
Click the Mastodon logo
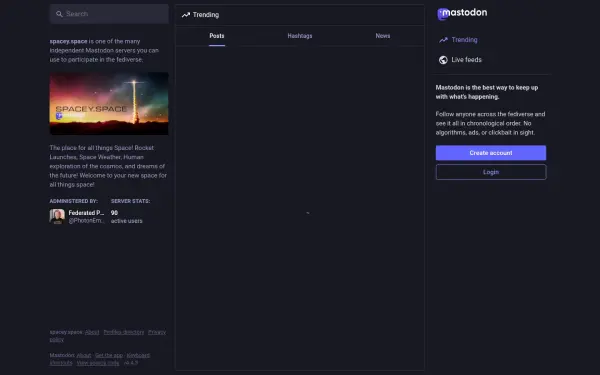click(462, 13)
